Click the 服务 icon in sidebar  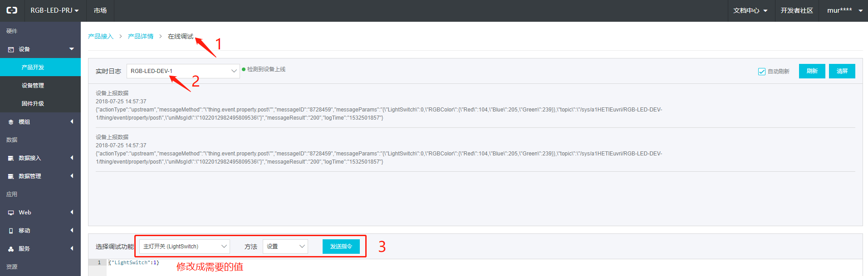(x=11, y=249)
